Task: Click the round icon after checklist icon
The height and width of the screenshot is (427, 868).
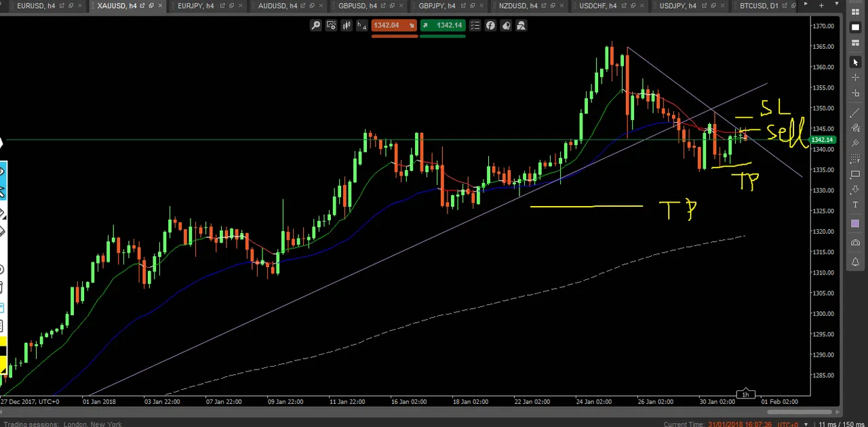Action: tap(490, 26)
